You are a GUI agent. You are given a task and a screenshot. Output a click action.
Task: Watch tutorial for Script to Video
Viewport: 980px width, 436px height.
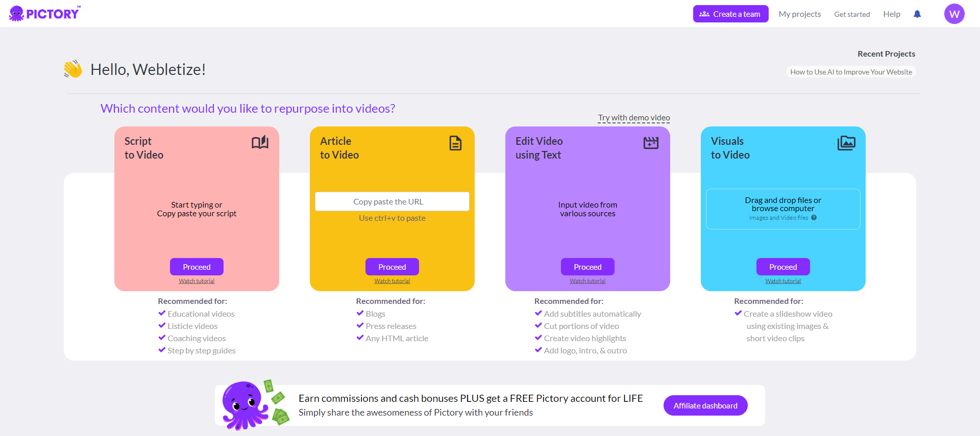click(197, 281)
